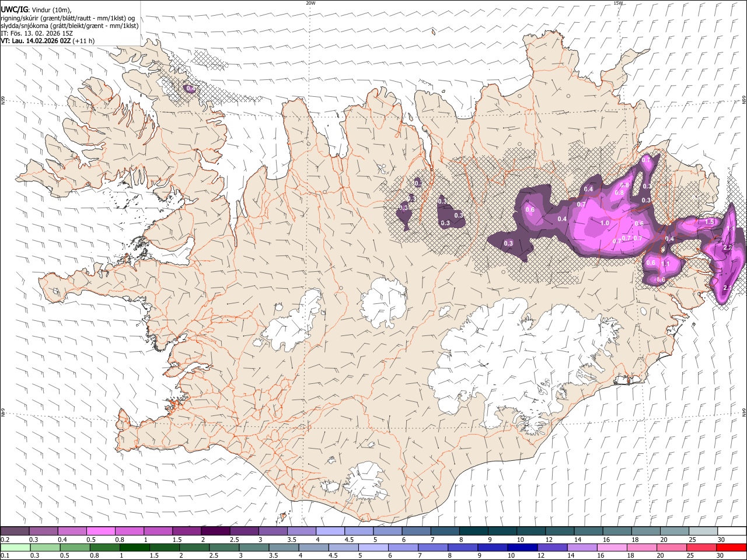Click the 'VT: Lau. 14.02.2026 02Z' valid time

click(x=36, y=41)
